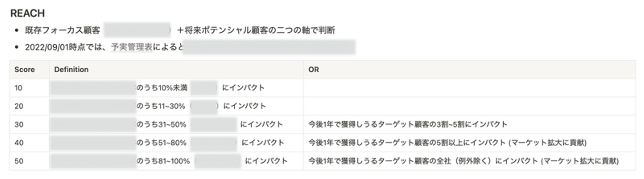
Task: Select the のうち31~50% definition text
Action: [x=161, y=125]
